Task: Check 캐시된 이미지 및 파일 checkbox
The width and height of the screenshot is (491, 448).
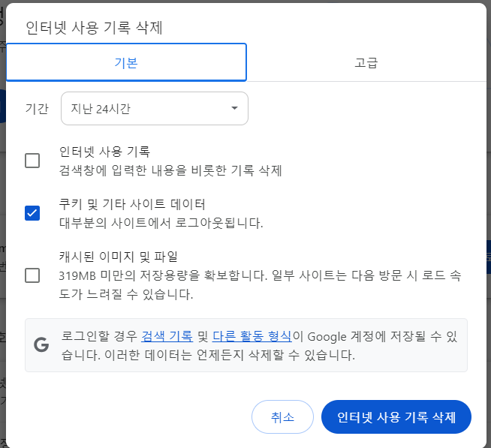Action: coord(32,275)
